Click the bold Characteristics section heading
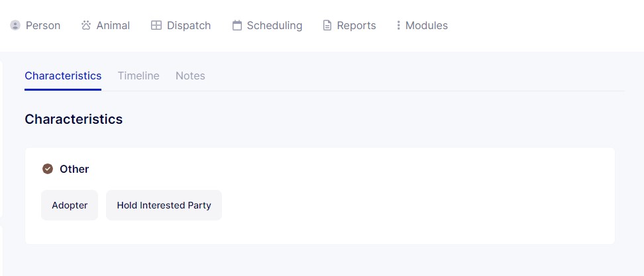Viewport: 644px width, 276px height. coord(74,119)
